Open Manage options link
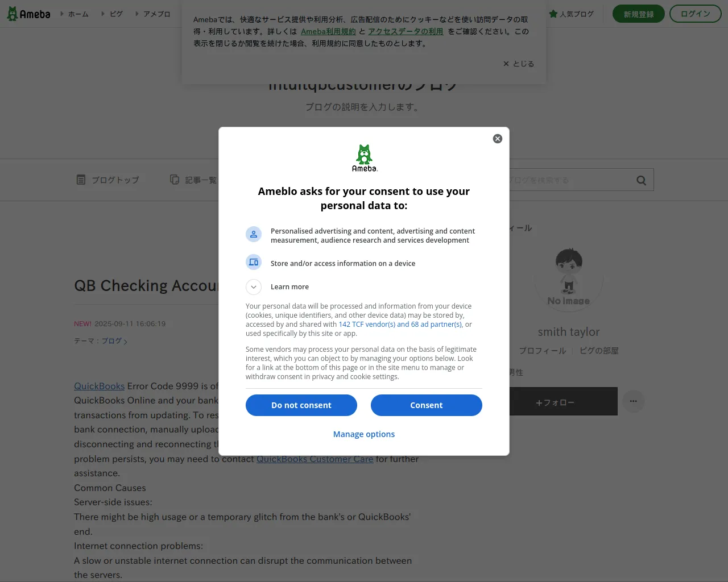 click(x=364, y=434)
